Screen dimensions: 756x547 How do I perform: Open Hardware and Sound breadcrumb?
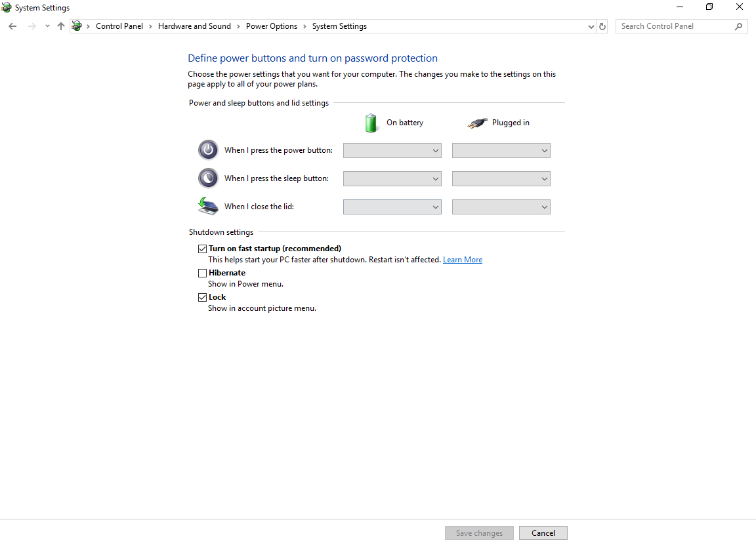pos(194,26)
